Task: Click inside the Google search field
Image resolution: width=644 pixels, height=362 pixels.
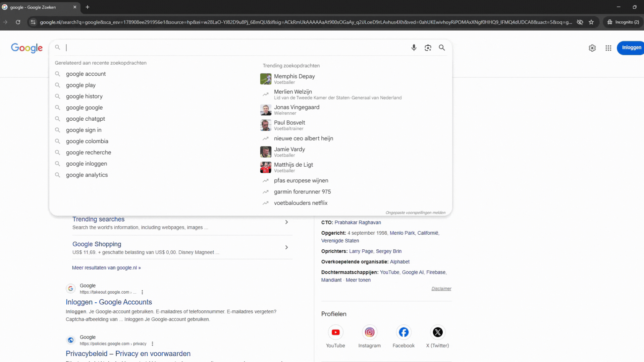Action: 235,48
